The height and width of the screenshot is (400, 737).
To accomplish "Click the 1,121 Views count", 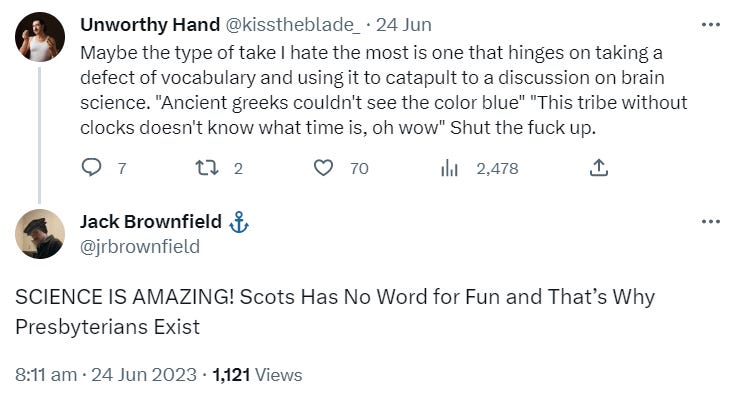I will coord(257,375).
